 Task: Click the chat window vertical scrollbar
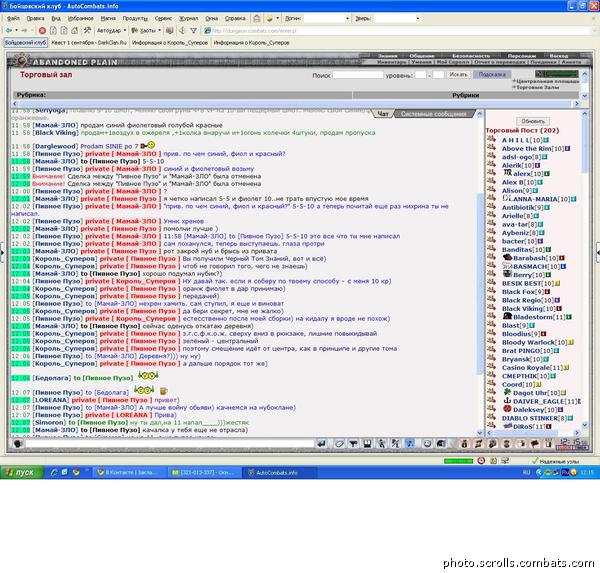480,273
